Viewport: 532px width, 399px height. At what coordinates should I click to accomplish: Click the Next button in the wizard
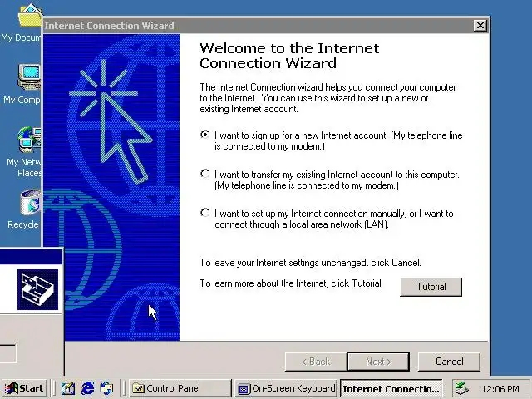(x=378, y=362)
